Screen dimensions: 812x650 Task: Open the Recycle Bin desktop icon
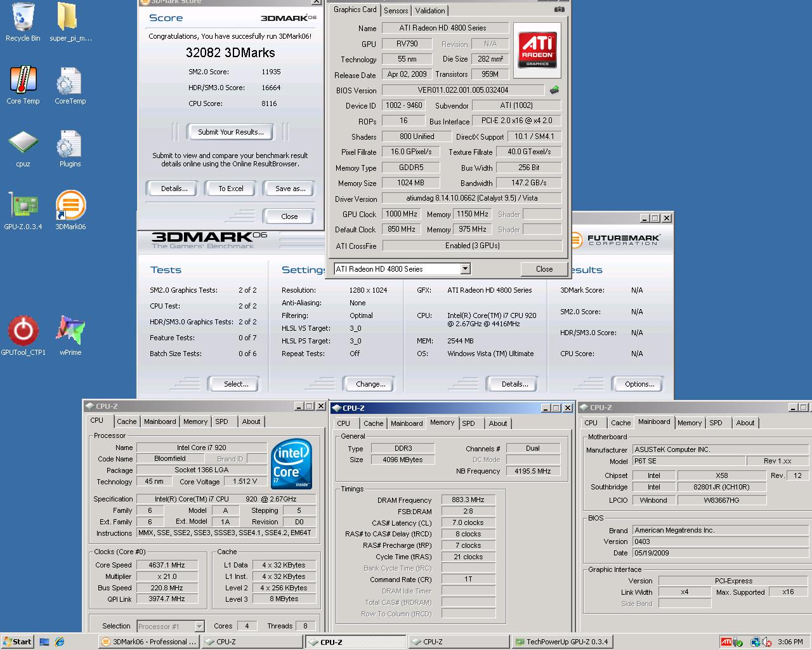(x=23, y=22)
